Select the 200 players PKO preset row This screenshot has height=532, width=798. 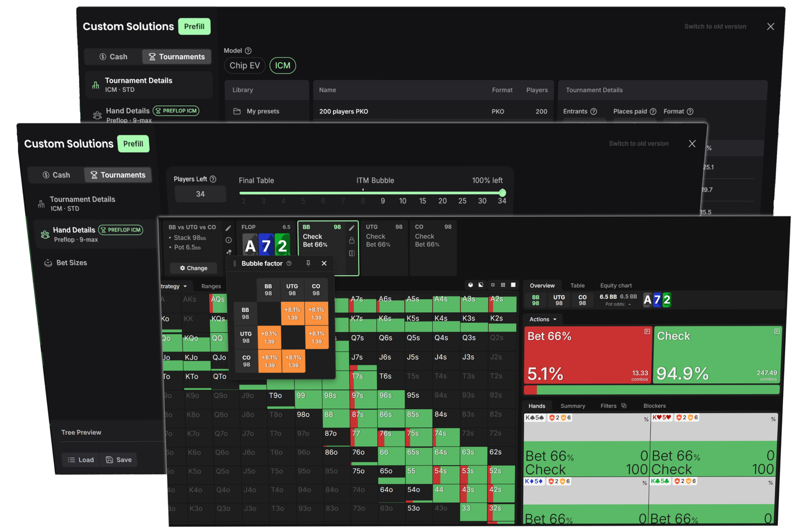(433, 112)
